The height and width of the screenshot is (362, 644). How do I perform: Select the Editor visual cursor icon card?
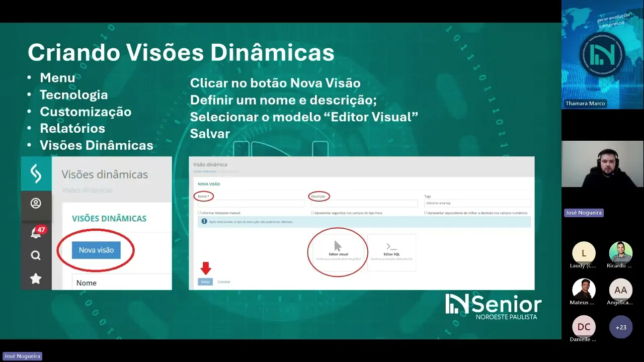coord(338,252)
